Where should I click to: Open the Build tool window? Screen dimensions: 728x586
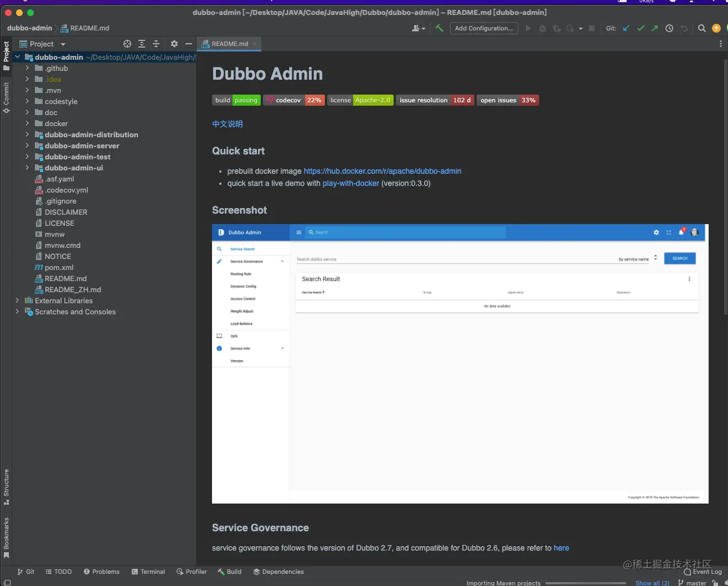[x=230, y=572]
